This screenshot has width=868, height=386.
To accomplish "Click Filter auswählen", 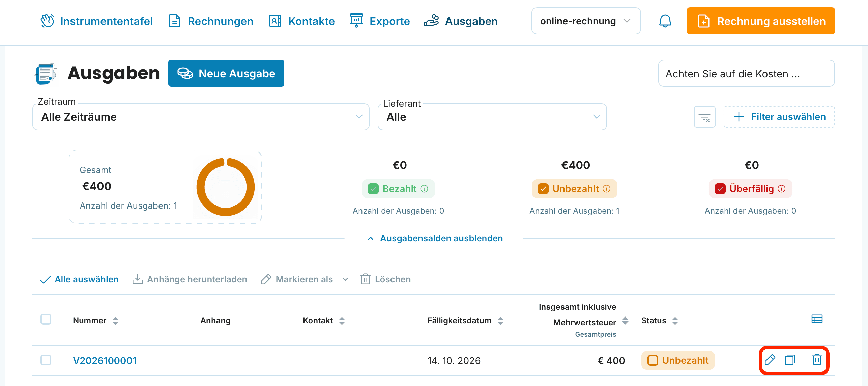I will [779, 117].
